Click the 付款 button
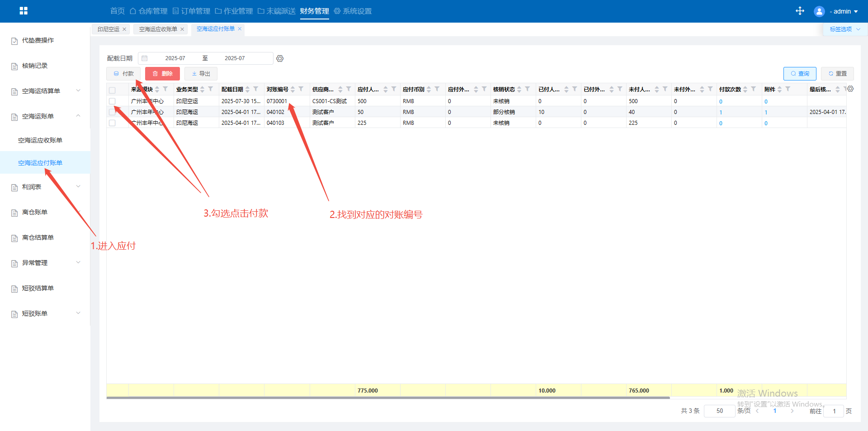This screenshot has width=868, height=431. (123, 74)
